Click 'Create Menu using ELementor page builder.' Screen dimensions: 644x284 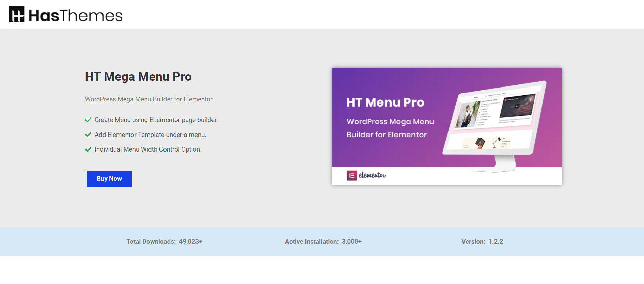(156, 120)
